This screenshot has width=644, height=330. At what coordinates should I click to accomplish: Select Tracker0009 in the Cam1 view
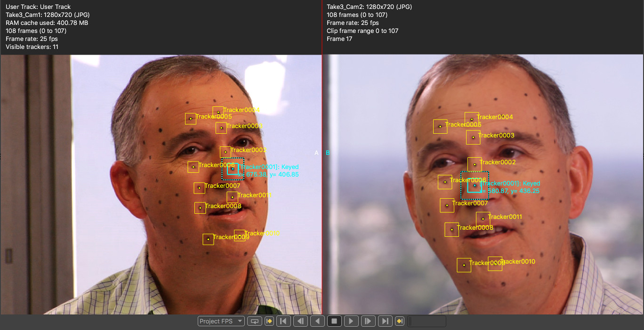click(x=208, y=239)
